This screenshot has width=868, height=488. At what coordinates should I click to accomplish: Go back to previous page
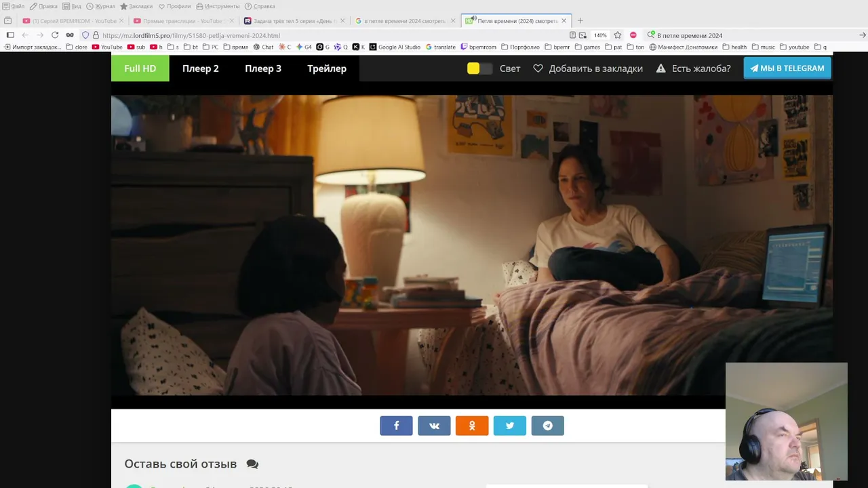[x=25, y=35]
